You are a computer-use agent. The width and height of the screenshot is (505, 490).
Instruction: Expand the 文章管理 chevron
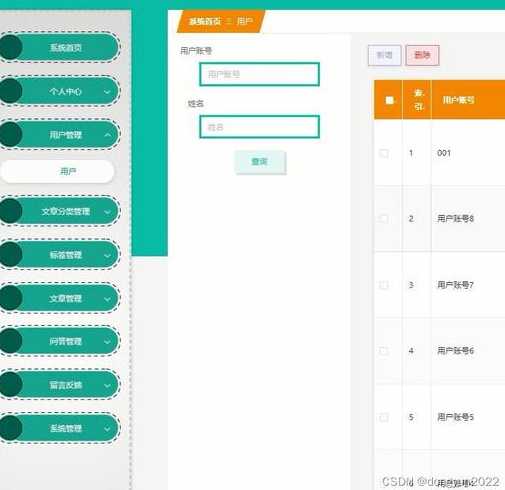(107, 299)
